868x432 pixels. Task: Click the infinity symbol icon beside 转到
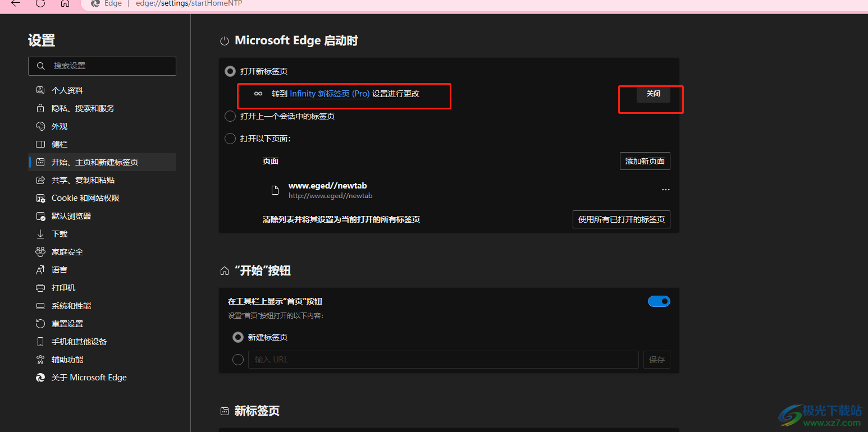[x=258, y=94]
